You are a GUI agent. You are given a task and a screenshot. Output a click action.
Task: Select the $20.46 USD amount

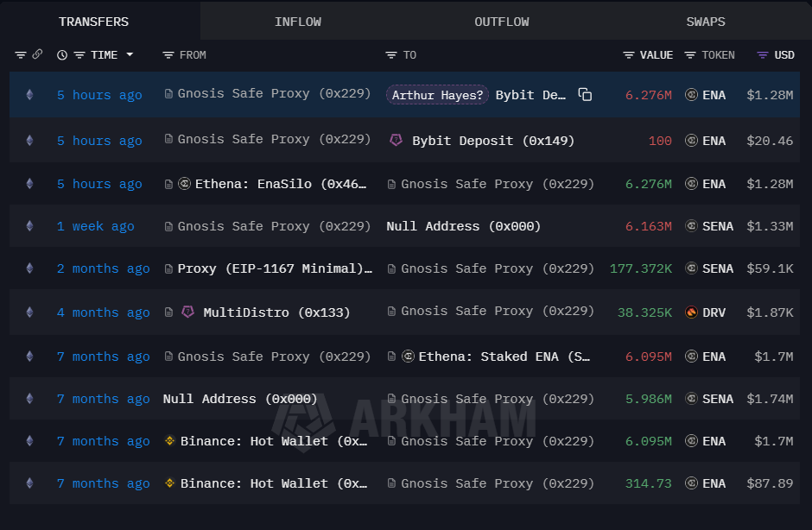770,141
